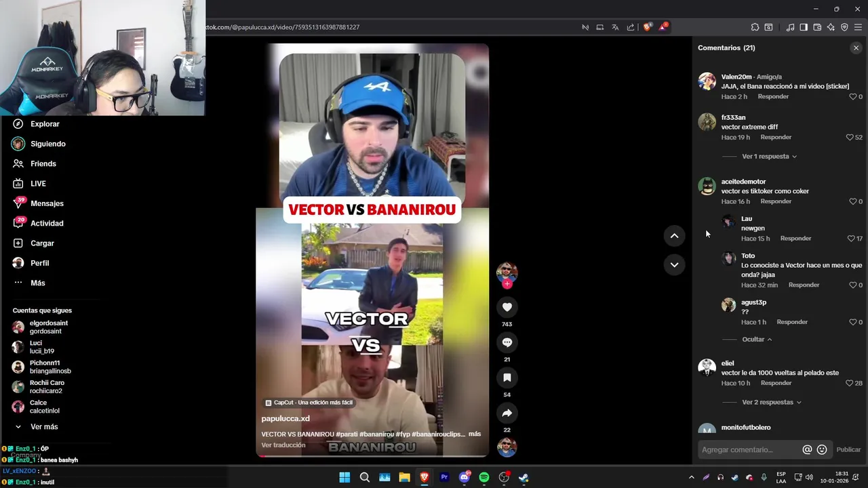Image resolution: width=868 pixels, height=488 pixels.
Task: Open Explorar in the sidebar
Action: 45,124
